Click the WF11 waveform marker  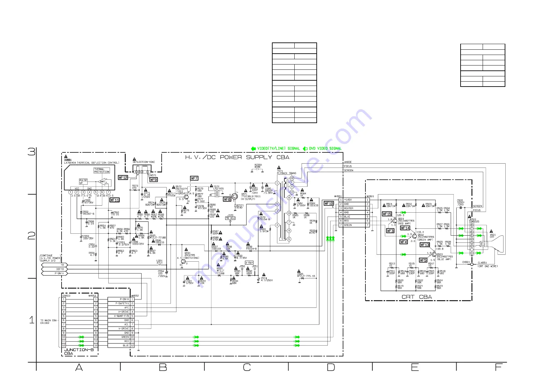[115, 200]
